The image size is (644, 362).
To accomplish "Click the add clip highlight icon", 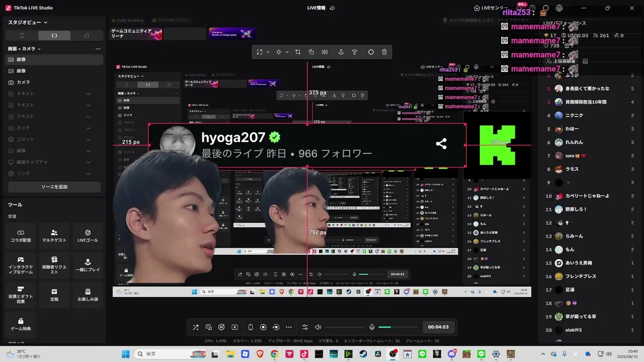I will point(234,327).
